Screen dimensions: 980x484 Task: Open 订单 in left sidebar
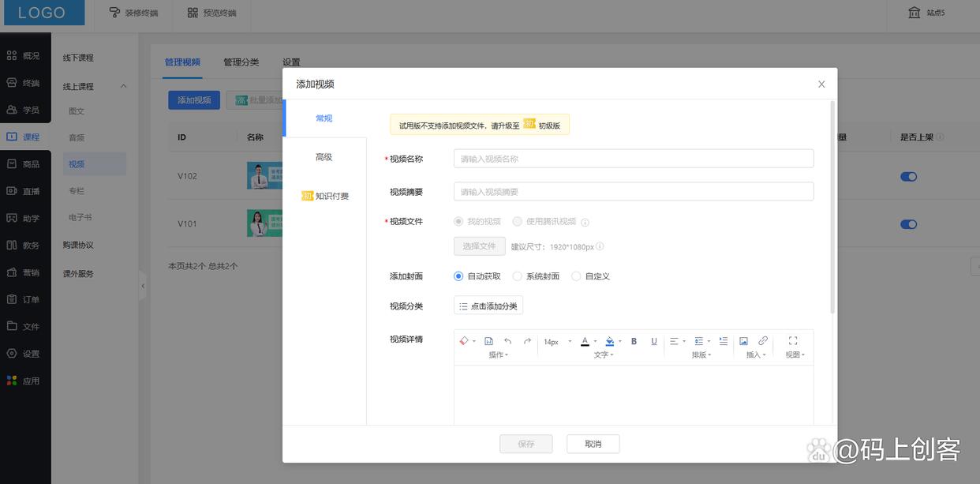click(x=24, y=299)
